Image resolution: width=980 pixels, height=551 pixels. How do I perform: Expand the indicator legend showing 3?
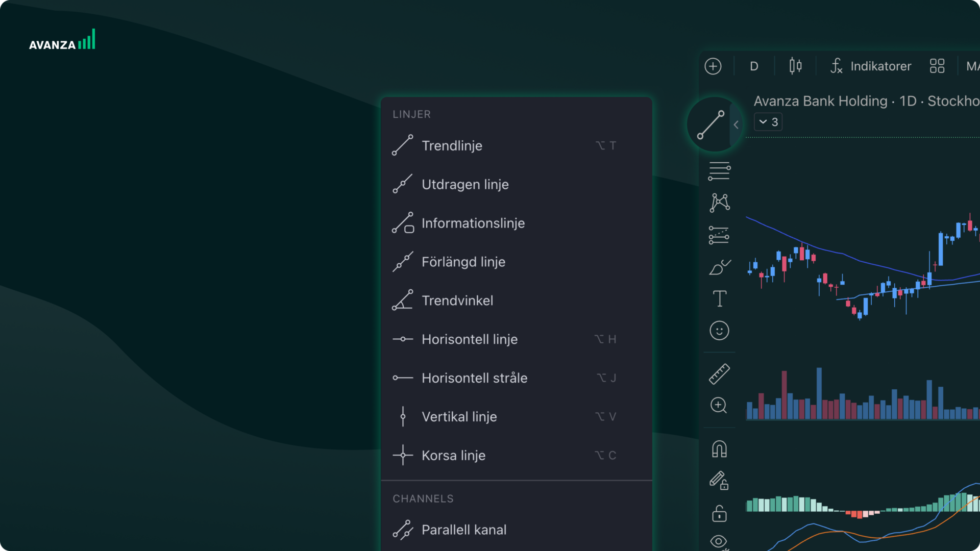768,122
